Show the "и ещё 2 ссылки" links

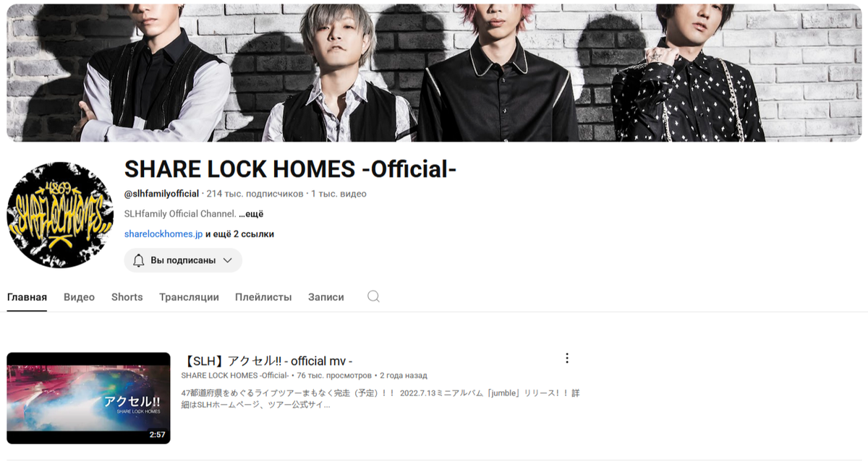coord(239,234)
